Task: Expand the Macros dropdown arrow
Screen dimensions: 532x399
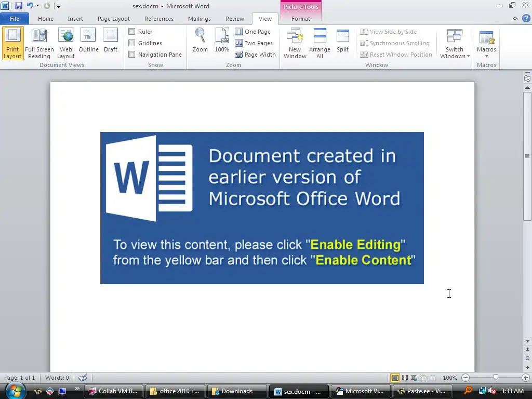Action: (486, 56)
